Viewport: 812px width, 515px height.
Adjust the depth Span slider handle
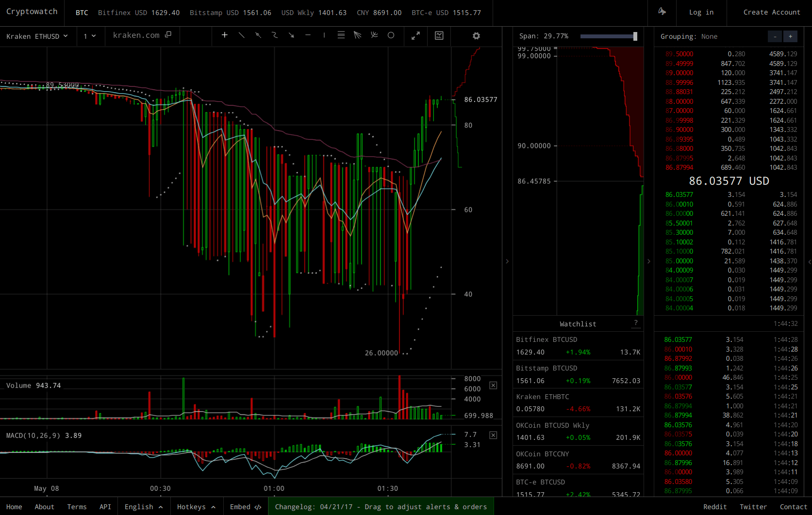pyautogui.click(x=635, y=36)
